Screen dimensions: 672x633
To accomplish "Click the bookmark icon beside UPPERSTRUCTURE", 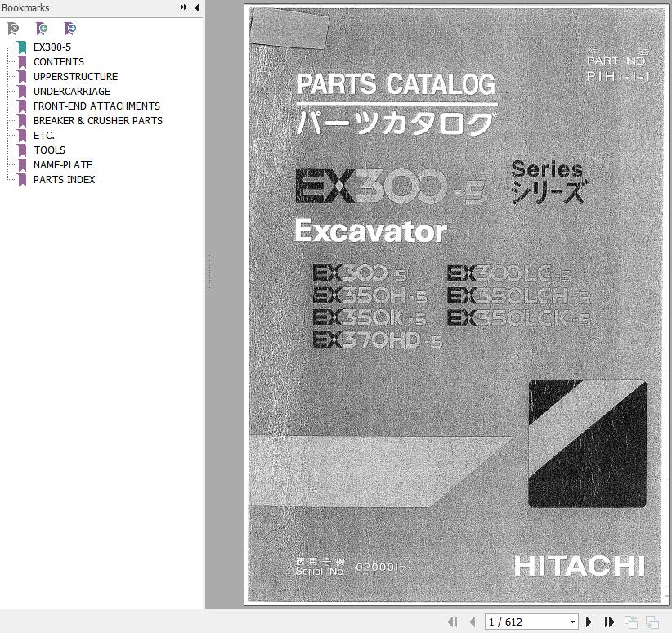I will pos(22,76).
